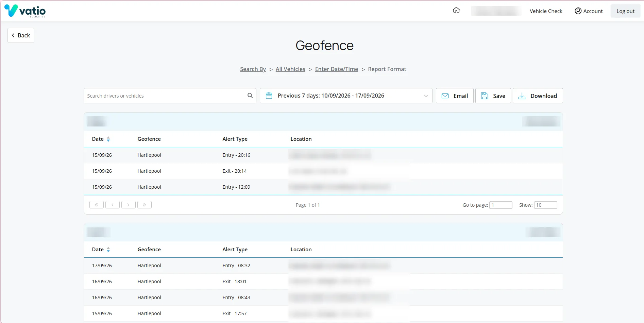This screenshot has height=323, width=644.
Task: Click the Report Format breadcrumb text
Action: (x=387, y=69)
